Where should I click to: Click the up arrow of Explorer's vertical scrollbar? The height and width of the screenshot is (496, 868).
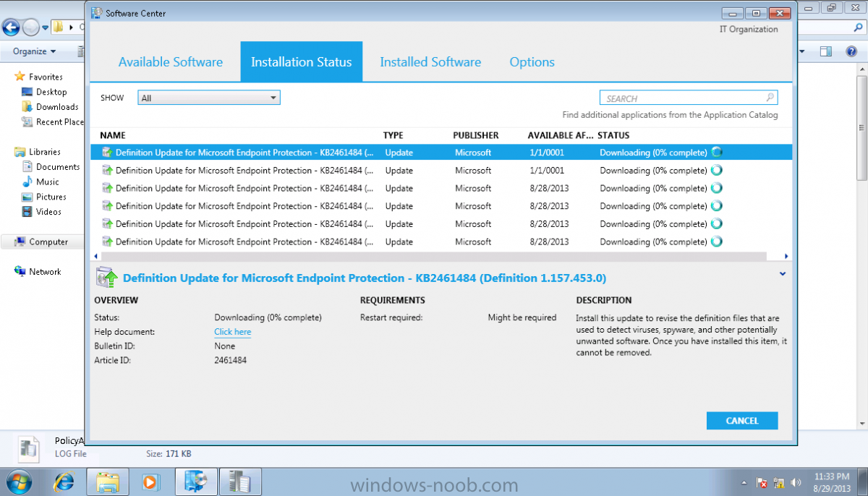[861, 68]
